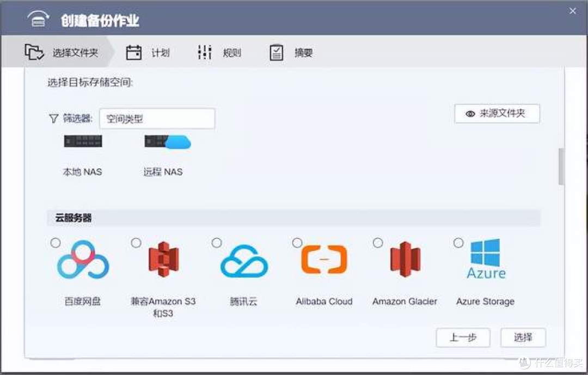Screen dimensions: 588x375
Task: Select the Baidu Netdisk cloud logo
Action: 83,260
